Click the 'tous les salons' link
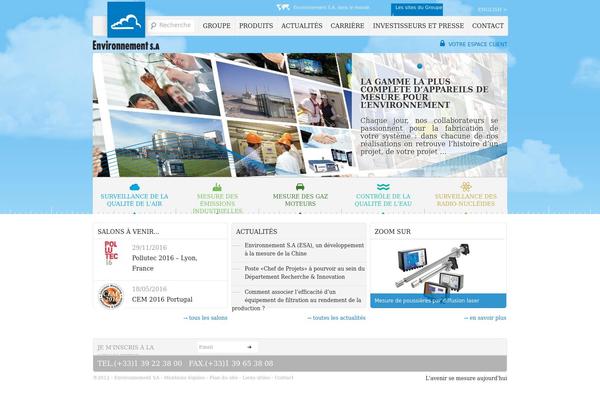Screen dimensions: 600x400 [206, 318]
